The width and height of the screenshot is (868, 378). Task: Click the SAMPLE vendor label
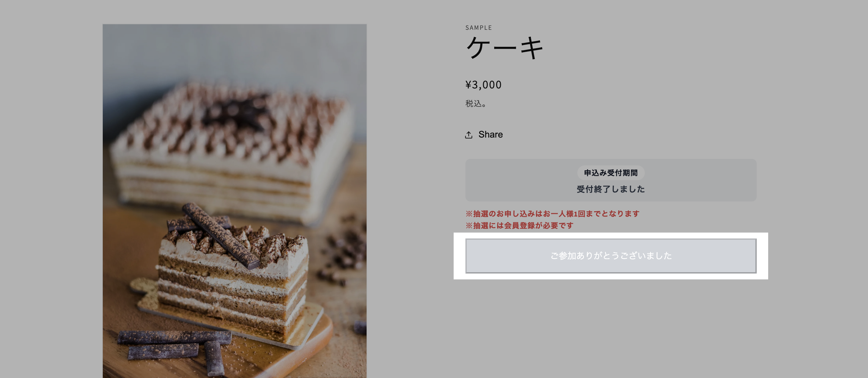(x=479, y=28)
